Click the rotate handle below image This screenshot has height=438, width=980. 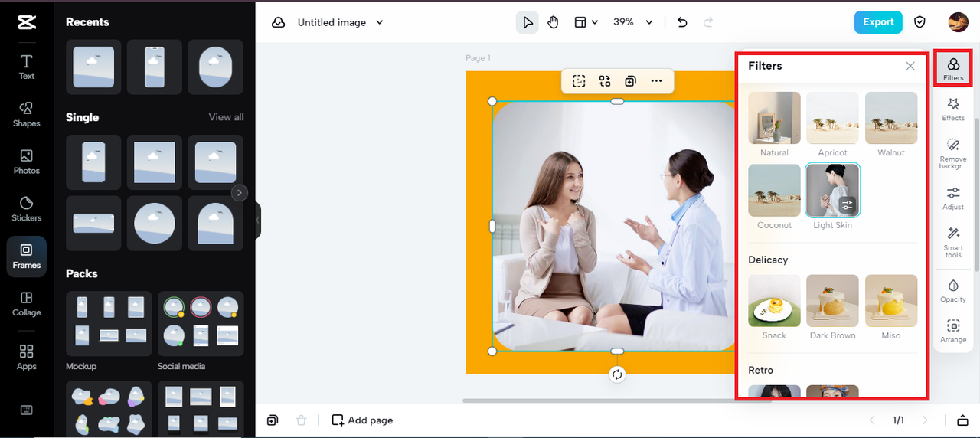(617, 374)
